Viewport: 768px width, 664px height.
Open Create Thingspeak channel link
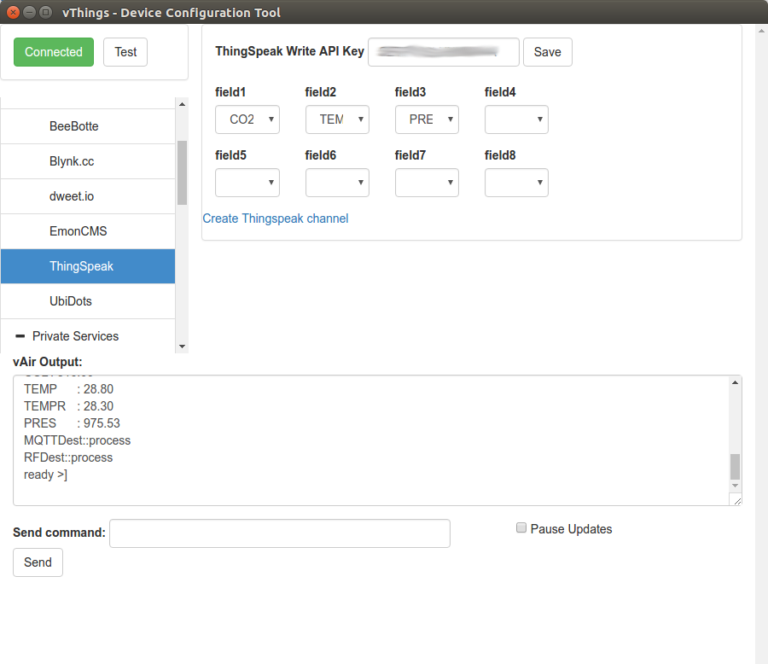coord(275,218)
